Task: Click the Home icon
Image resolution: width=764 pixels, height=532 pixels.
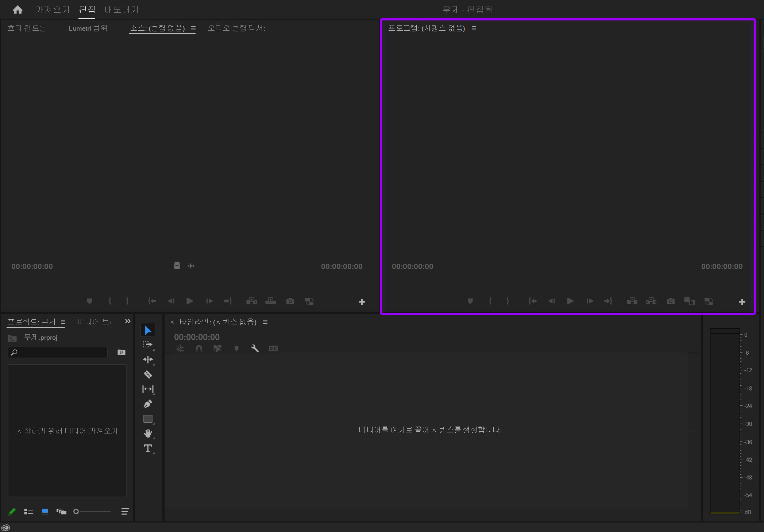Action: pyautogui.click(x=18, y=10)
